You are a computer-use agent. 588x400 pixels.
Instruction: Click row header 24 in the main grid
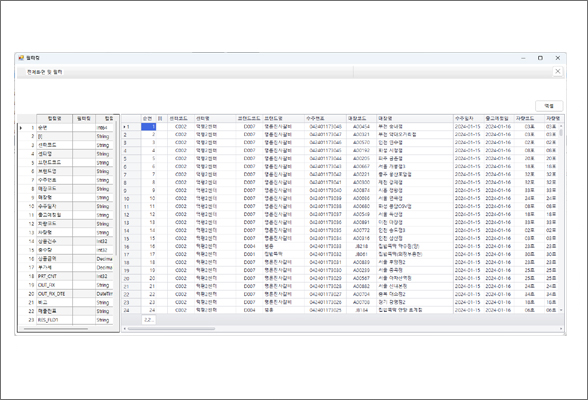pyautogui.click(x=131, y=310)
